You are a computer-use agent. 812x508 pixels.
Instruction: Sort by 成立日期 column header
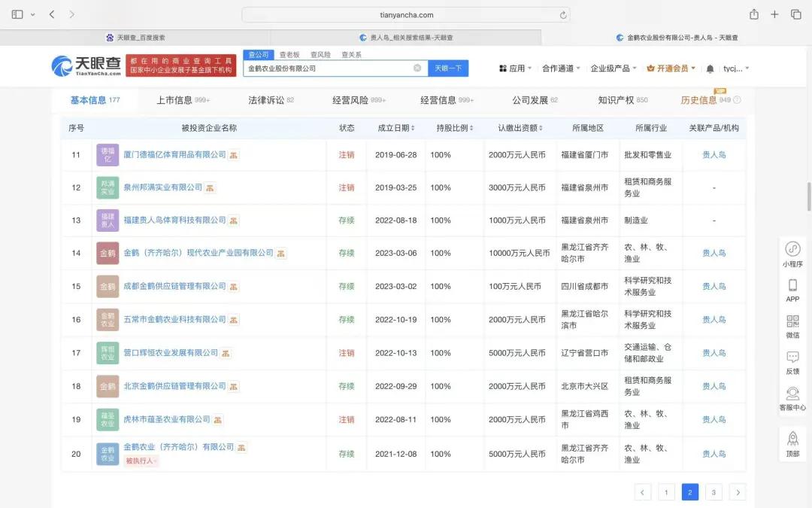coord(396,128)
